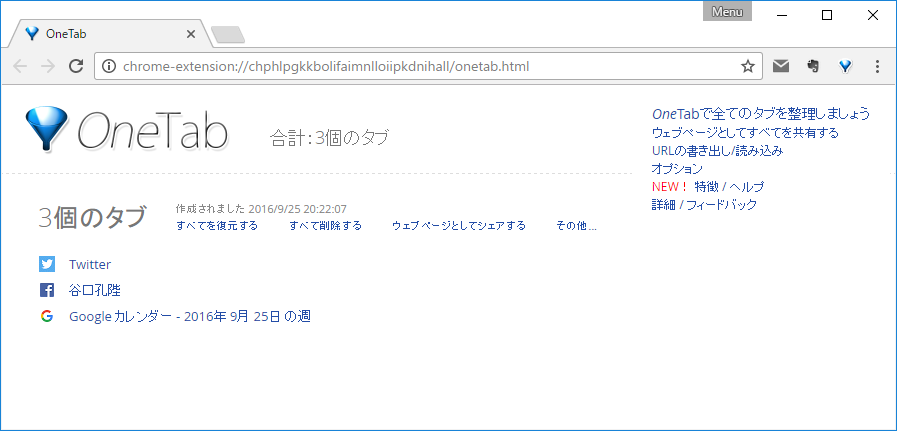Expand the その他... more options menu

[576, 226]
